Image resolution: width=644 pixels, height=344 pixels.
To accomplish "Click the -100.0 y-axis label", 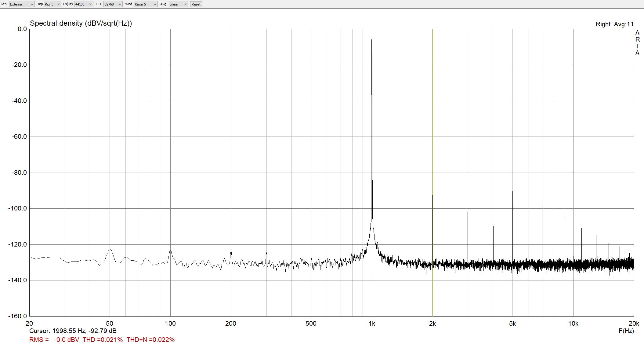I will [18, 208].
